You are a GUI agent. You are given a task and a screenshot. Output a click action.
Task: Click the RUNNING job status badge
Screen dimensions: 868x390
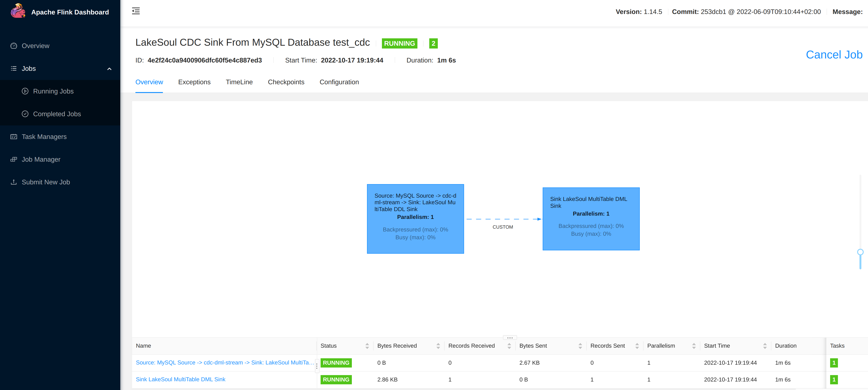click(399, 43)
